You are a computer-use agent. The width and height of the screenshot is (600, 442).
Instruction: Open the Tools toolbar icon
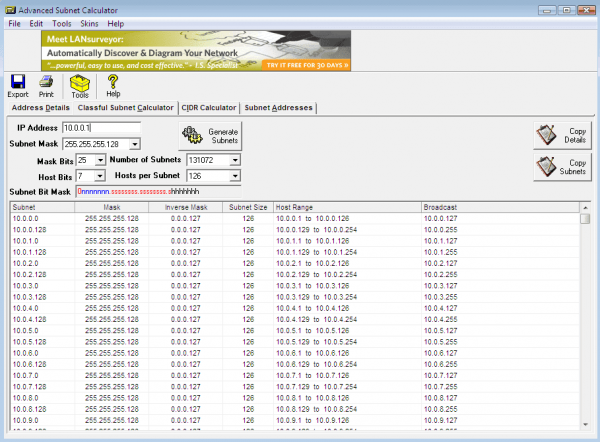click(79, 83)
